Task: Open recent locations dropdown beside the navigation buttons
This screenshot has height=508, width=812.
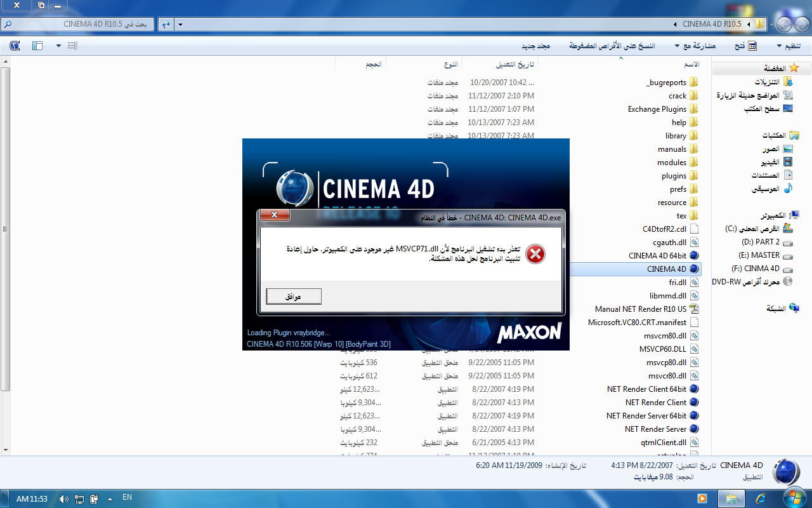Action: tap(771, 24)
